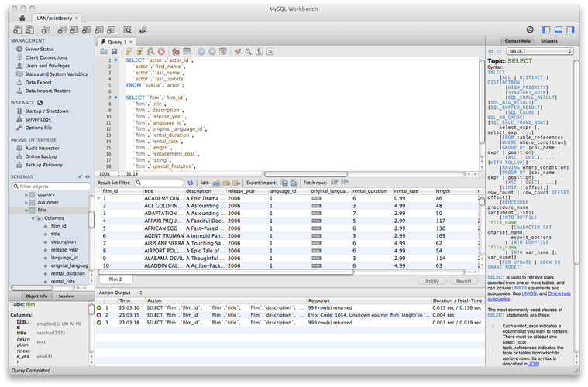Click in the Filter objects search field

(51, 187)
